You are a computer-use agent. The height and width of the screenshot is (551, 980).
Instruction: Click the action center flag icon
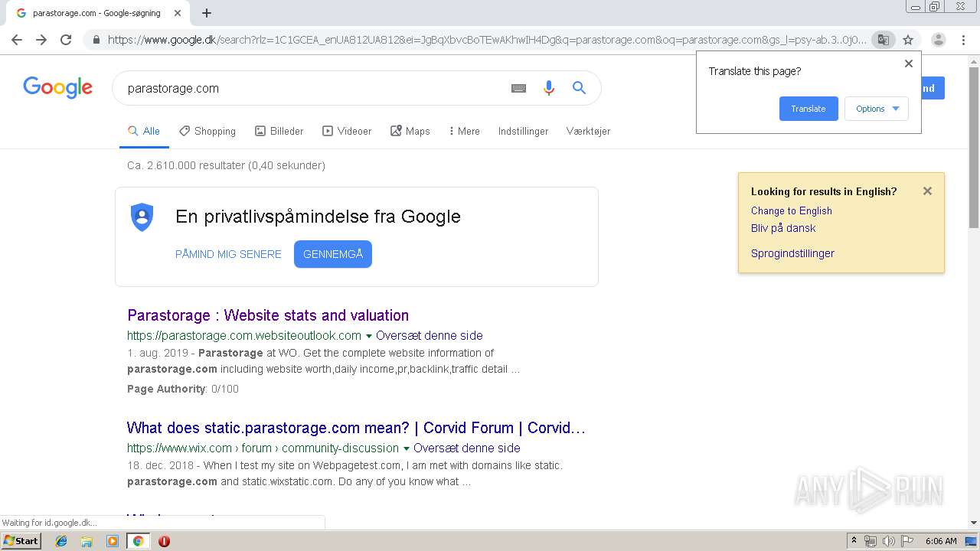pos(907,541)
